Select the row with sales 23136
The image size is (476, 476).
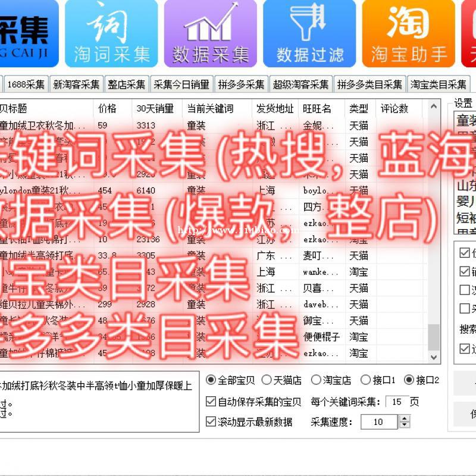tap(212, 239)
